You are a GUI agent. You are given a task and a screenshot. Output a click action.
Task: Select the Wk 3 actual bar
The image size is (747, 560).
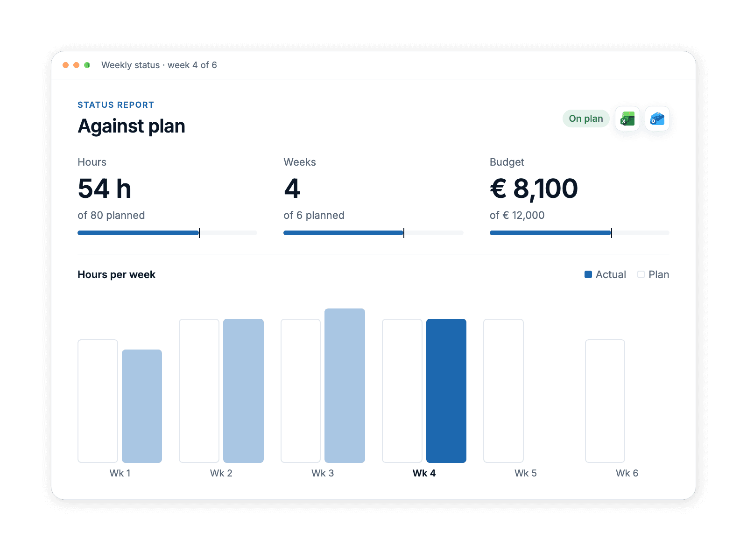coord(345,385)
